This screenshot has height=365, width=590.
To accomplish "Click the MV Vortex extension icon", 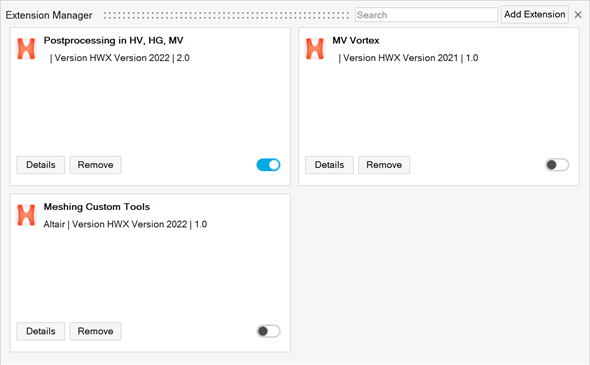I will click(x=315, y=49).
